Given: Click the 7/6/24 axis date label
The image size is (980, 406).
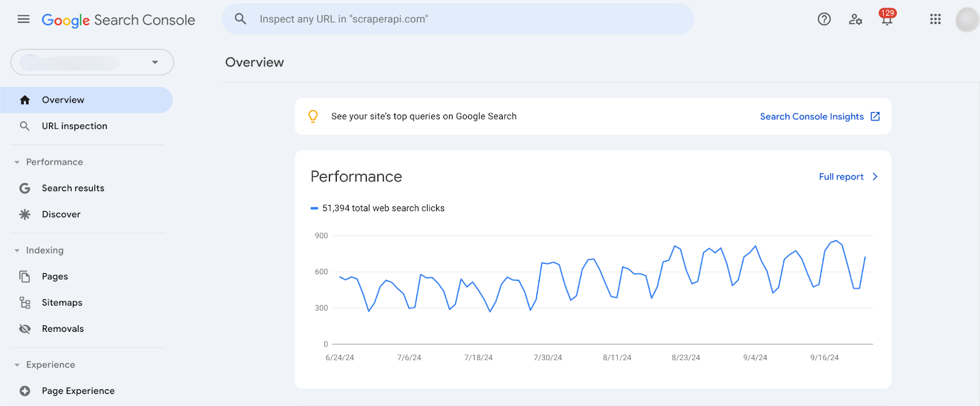Looking at the screenshot, I should [x=409, y=358].
